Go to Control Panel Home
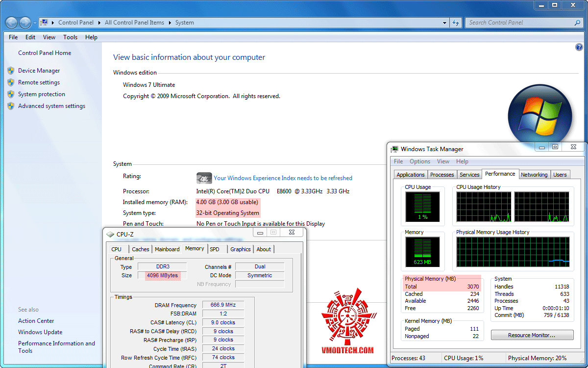588x368 pixels. tap(45, 53)
